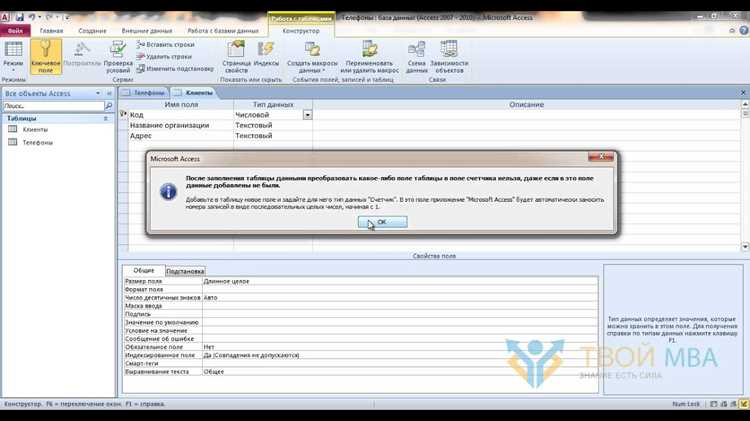Expand the Все объекты Access pane dropdown
Screen dimensions: 750x421
tap(98, 93)
